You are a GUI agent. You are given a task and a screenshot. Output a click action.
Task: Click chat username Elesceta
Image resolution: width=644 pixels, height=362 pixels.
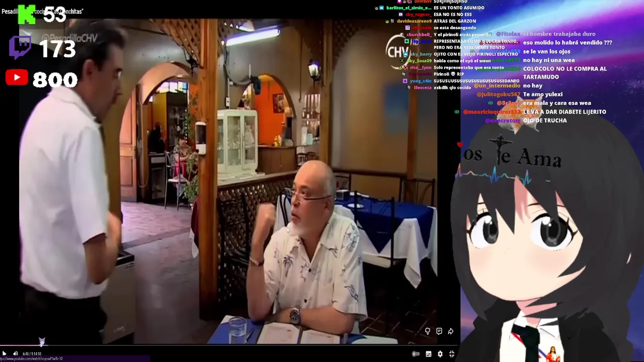click(x=423, y=87)
